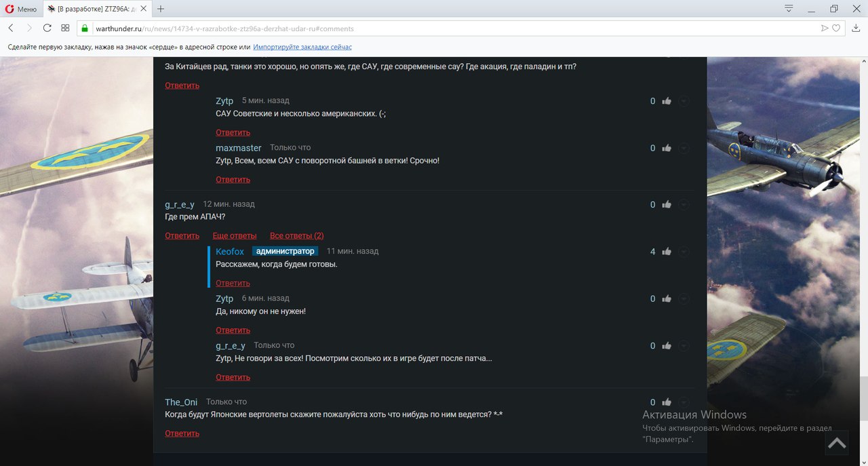Open options arrow for 'Не говори за всех' reply
The height and width of the screenshot is (466, 868).
684,346
